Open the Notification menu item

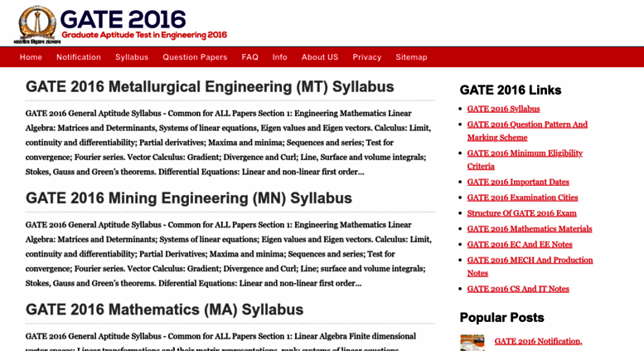coord(79,57)
